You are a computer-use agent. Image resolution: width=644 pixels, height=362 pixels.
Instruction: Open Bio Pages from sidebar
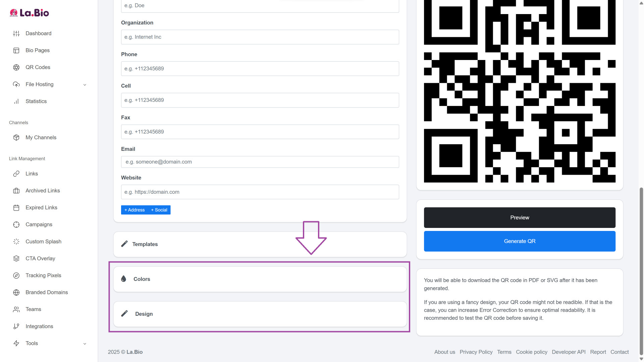click(38, 50)
